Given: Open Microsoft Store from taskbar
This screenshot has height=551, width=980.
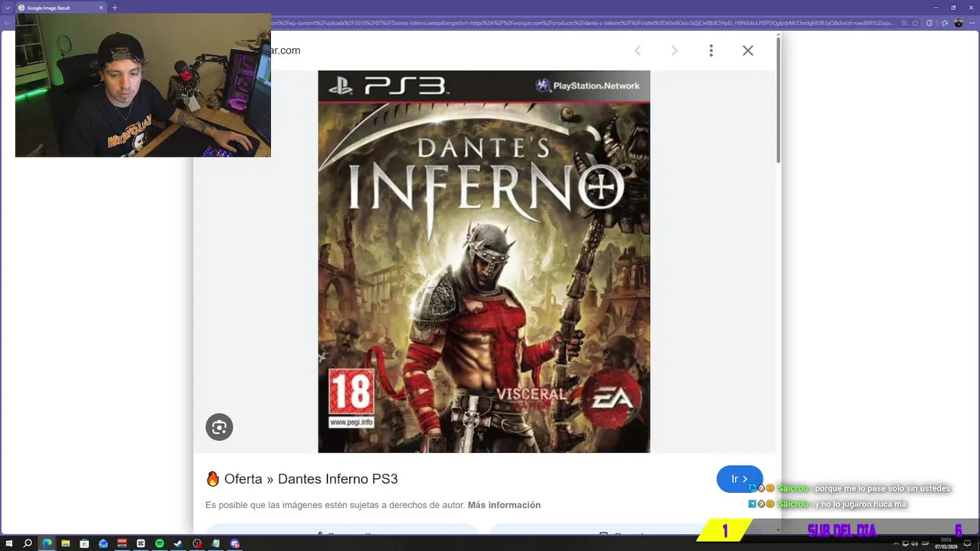Looking at the screenshot, I should tap(84, 543).
